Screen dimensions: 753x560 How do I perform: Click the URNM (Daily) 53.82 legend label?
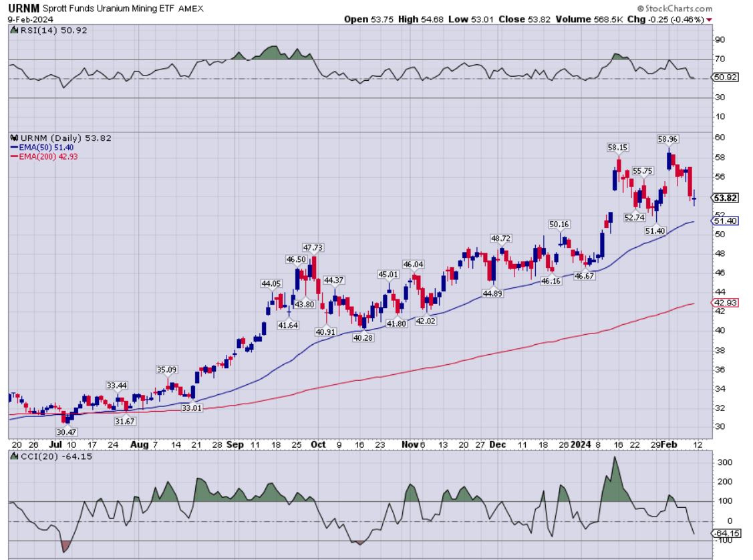click(x=65, y=138)
